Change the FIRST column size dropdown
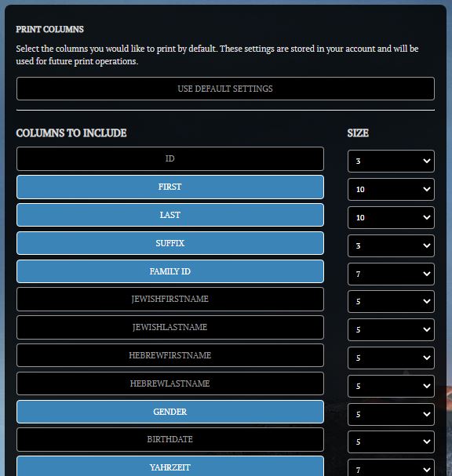 pyautogui.click(x=391, y=190)
